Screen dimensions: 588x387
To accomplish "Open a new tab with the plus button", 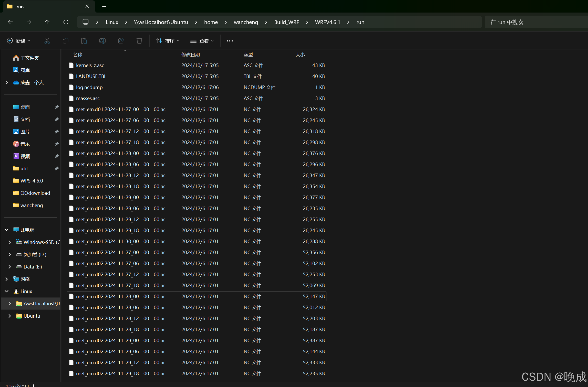I will coord(104,6).
